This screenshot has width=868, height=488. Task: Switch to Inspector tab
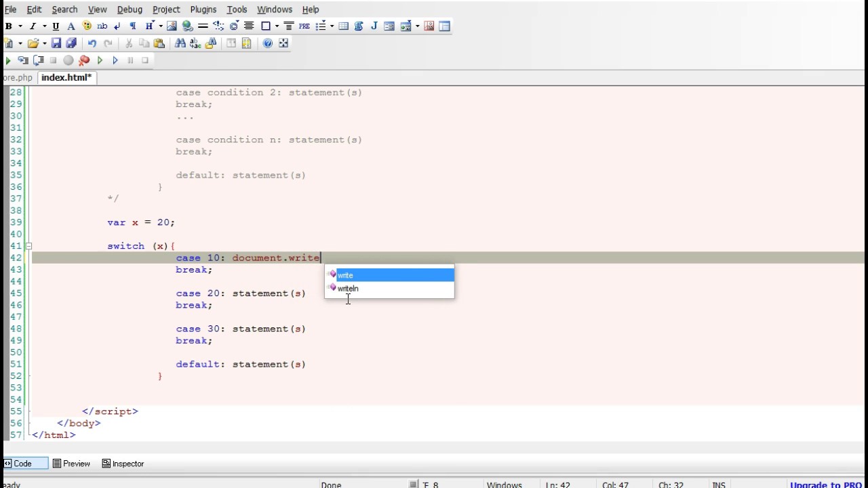pos(123,464)
